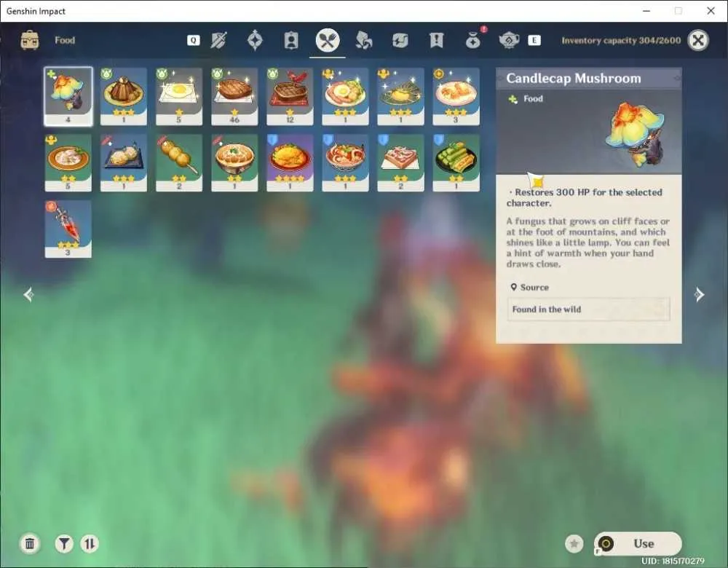
Task: Switch to the Artifacts tab
Action: coord(255,40)
